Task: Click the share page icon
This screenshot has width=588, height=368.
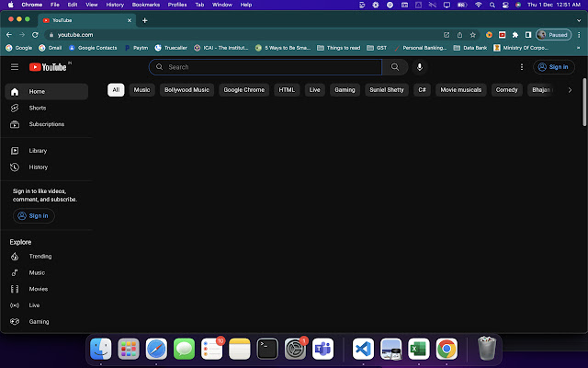Action: coord(459,35)
